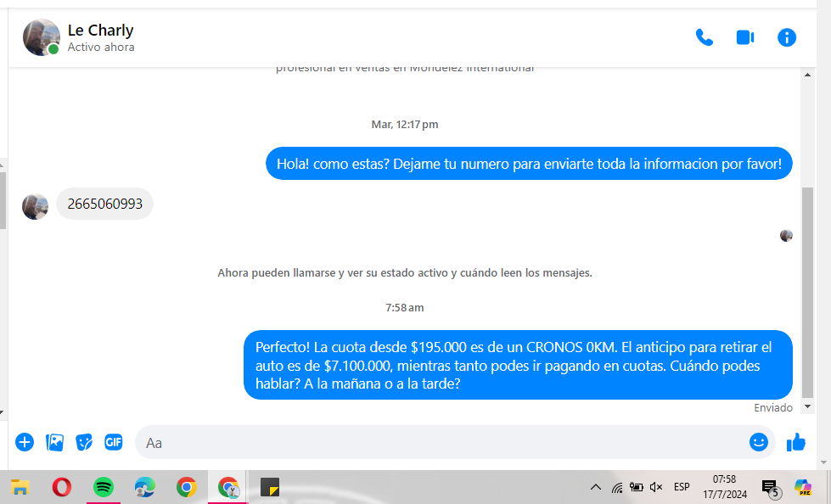Open more actions plus button
The image size is (831, 504).
click(x=25, y=442)
